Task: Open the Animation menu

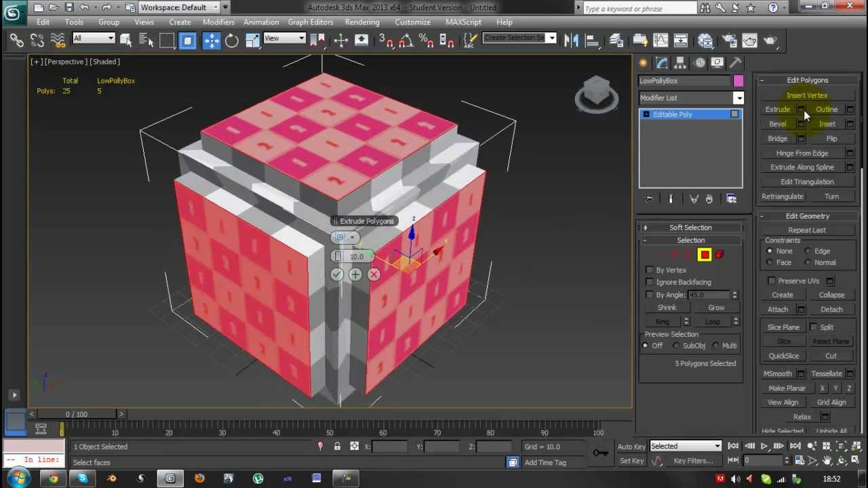Action: pos(261,22)
